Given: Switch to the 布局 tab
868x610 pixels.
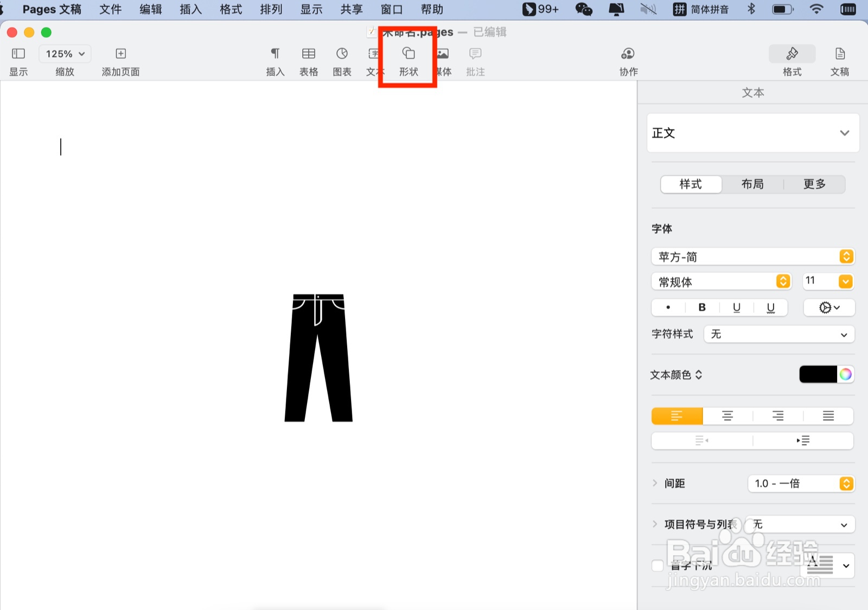Looking at the screenshot, I should 752,184.
